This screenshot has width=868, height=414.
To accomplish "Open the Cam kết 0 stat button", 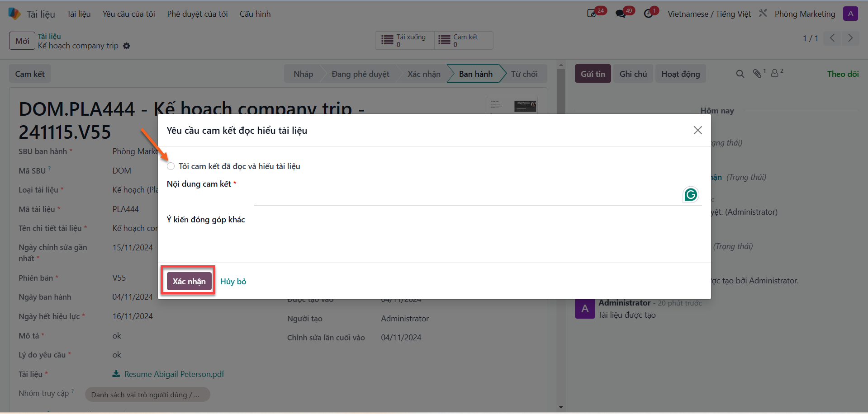I will tap(464, 40).
